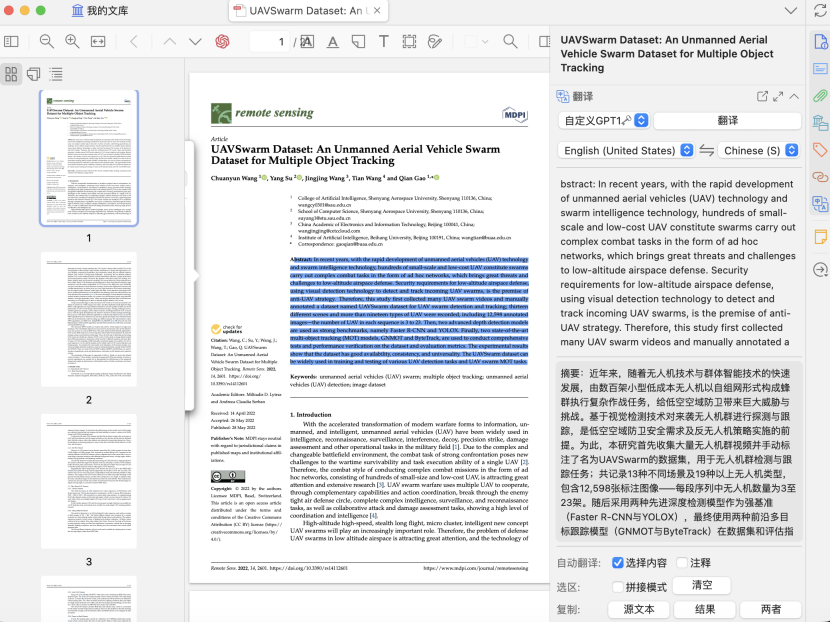Select the underline annotation tool
The width and height of the screenshot is (830, 622).
click(x=332, y=41)
